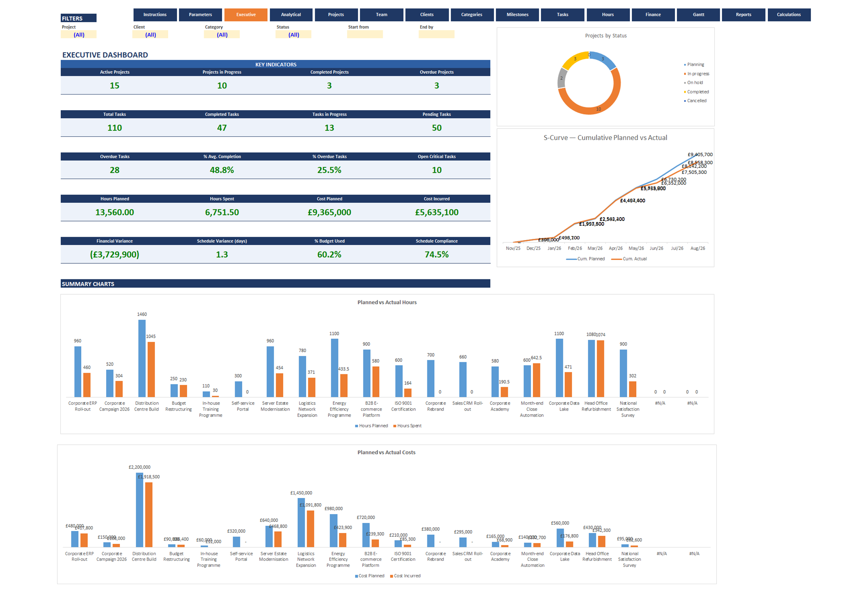Select the Cost Planned value £9,365,000
The image size is (868, 597).
tap(329, 213)
